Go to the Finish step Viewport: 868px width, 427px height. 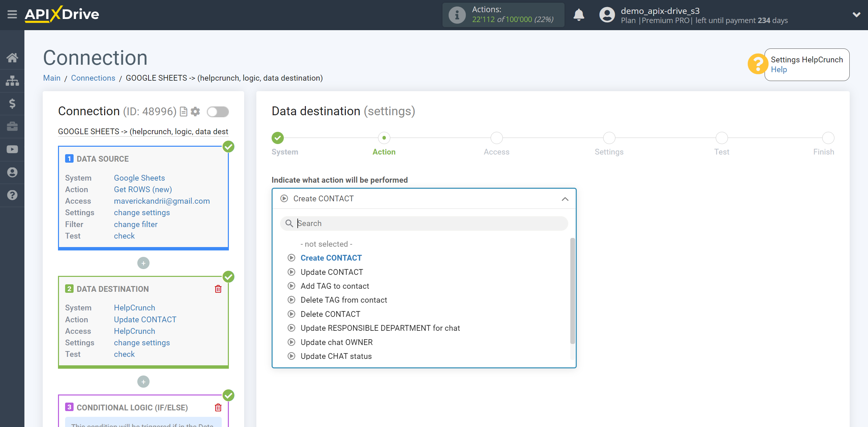(828, 138)
